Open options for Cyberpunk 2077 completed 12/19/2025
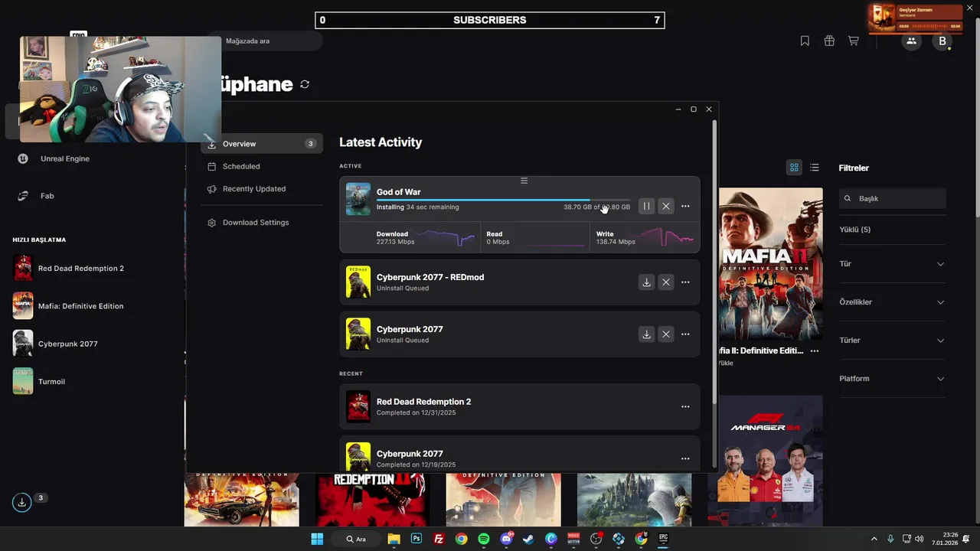Image resolution: width=980 pixels, height=551 pixels. coord(685,458)
